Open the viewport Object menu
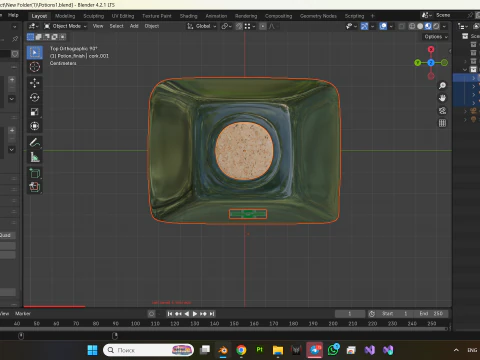 (152, 26)
